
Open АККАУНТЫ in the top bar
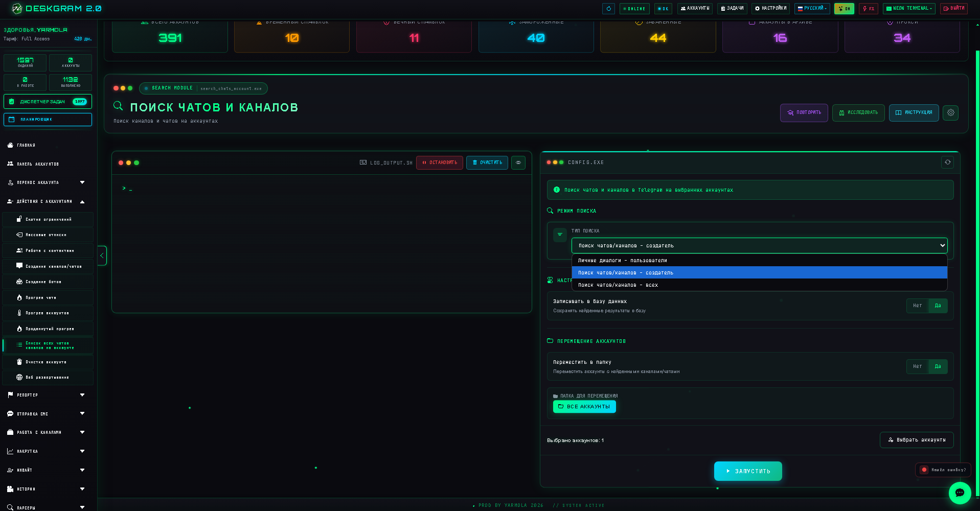695,9
